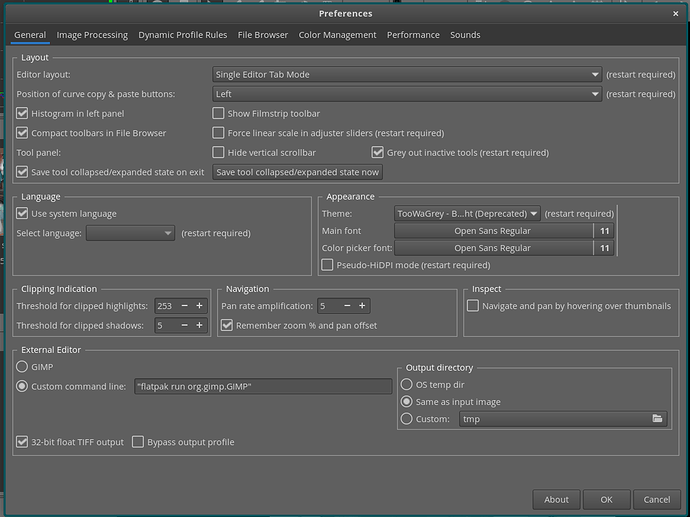Toggle Pseudo-HiDPI mode checkbox
The height and width of the screenshot is (517, 690).
[x=328, y=266]
